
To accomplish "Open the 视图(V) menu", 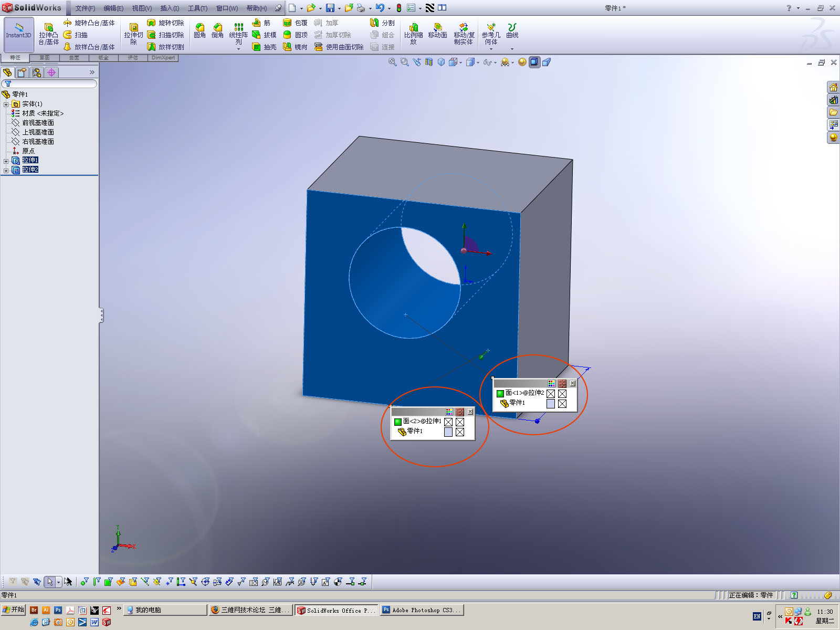I will (142, 8).
